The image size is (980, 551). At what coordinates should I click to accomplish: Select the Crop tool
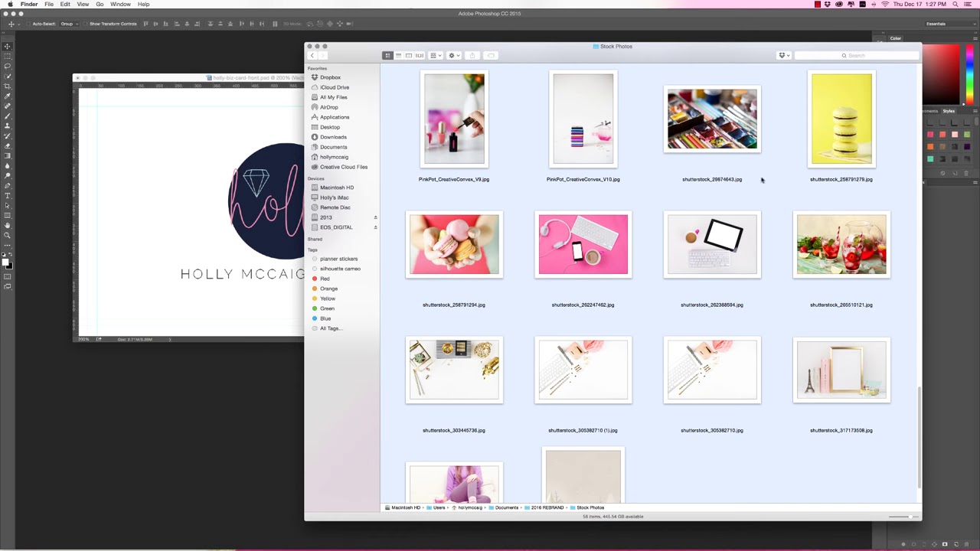[x=8, y=86]
